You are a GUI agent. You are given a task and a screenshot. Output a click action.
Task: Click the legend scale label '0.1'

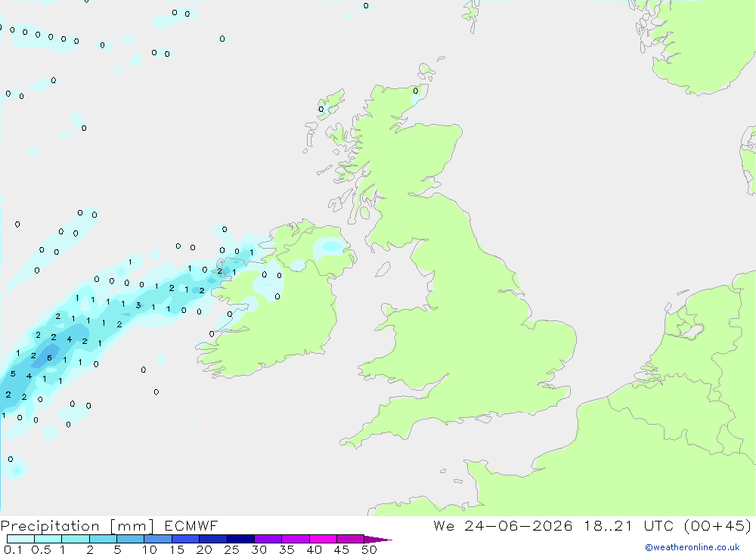tap(13, 549)
